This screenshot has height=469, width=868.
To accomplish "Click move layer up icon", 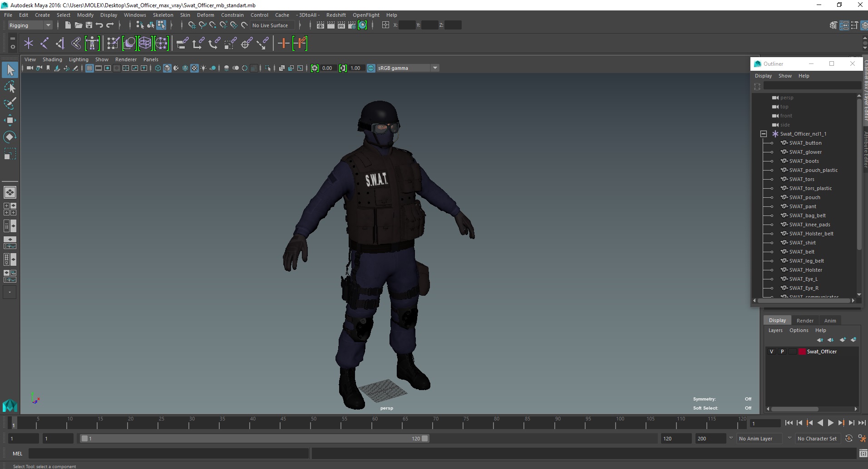I will coord(820,340).
